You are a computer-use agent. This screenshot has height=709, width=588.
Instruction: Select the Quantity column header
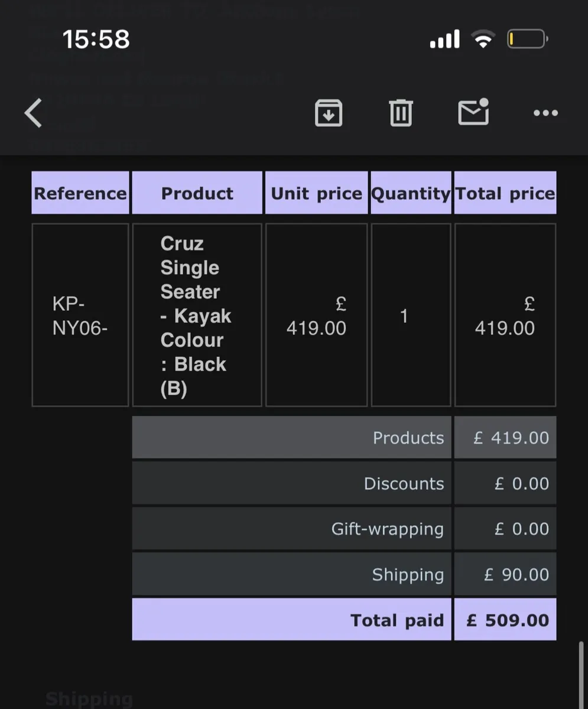tap(411, 193)
